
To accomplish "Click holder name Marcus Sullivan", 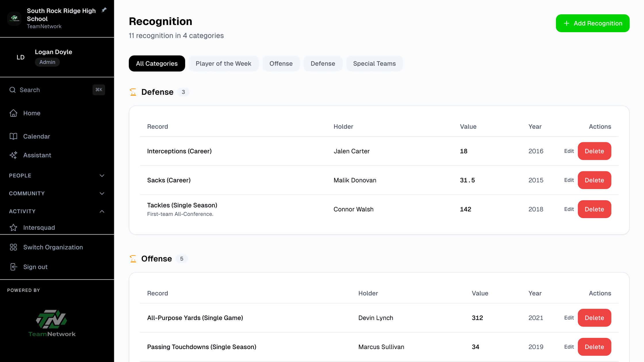I will click(x=381, y=347).
